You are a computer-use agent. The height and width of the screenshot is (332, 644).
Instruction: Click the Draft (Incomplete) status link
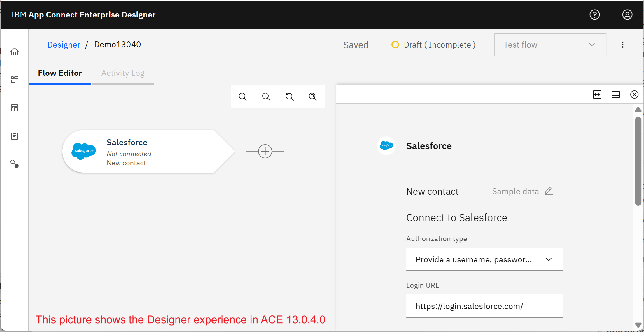[439, 45]
